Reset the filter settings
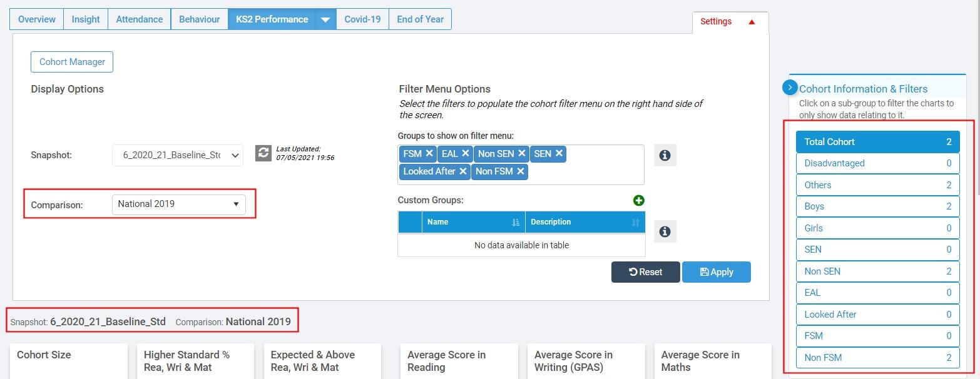 point(645,272)
